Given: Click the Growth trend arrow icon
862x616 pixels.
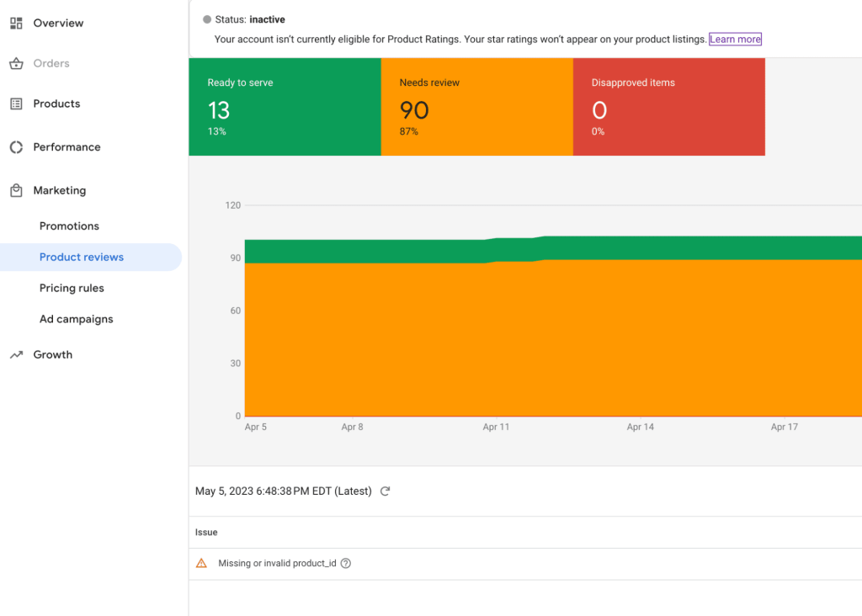Looking at the screenshot, I should [x=16, y=355].
